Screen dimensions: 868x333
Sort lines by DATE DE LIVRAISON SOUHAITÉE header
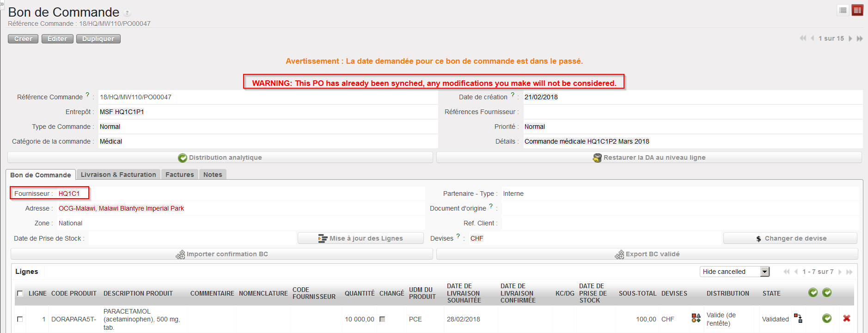464,293
